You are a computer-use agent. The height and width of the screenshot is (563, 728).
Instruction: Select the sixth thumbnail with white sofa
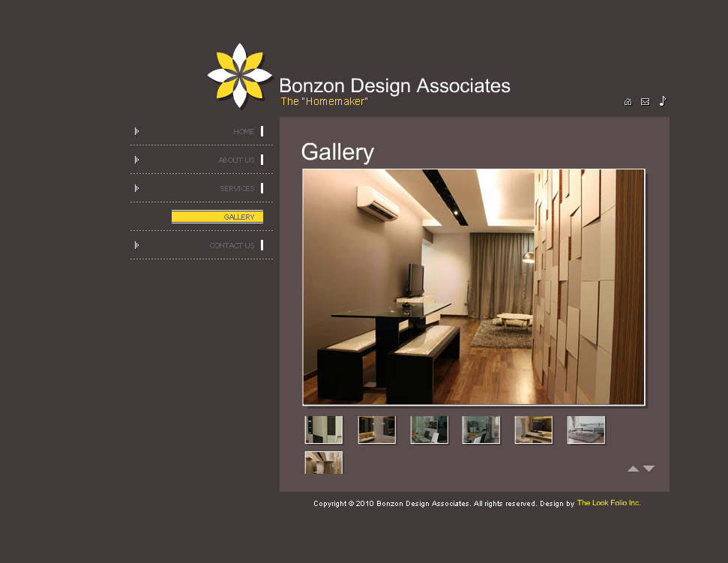coord(586,430)
